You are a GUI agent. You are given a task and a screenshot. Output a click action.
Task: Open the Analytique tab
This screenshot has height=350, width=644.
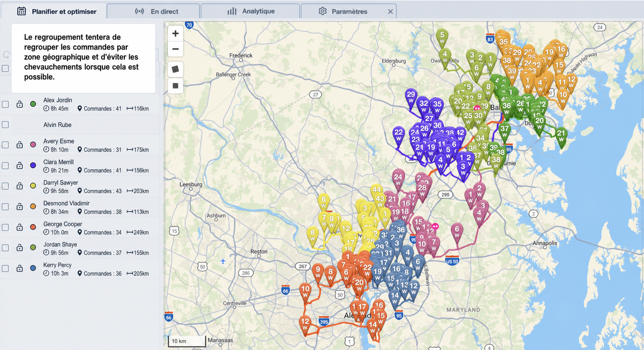(250, 11)
